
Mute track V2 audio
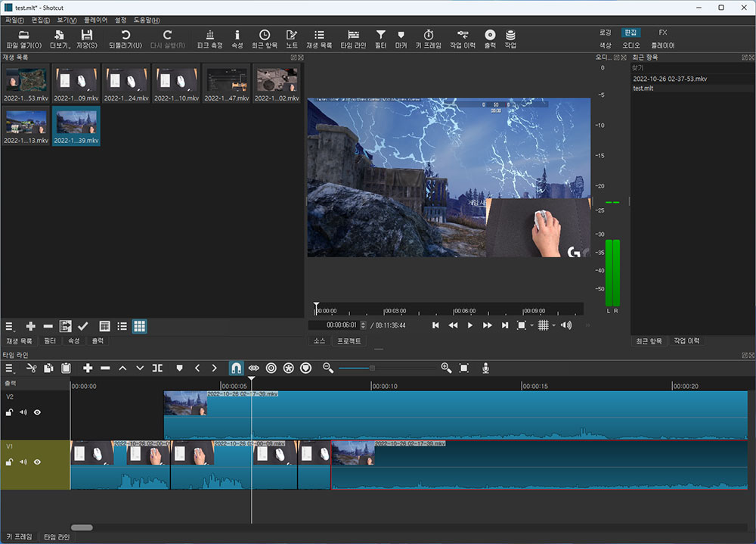point(23,412)
